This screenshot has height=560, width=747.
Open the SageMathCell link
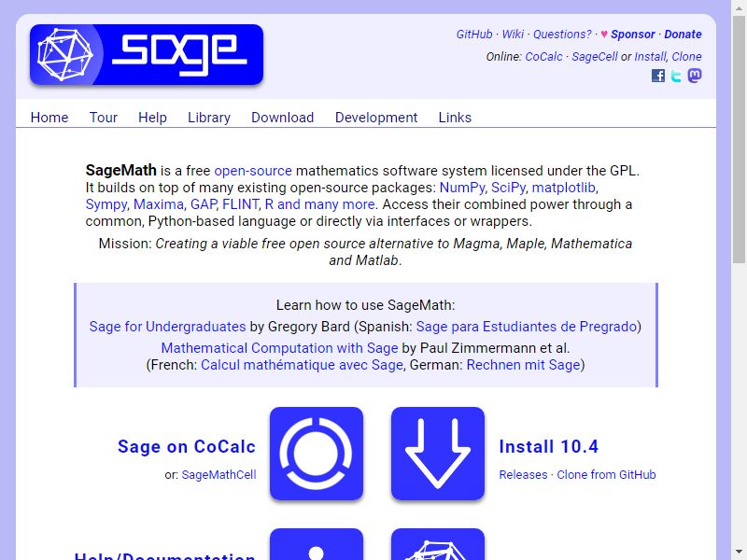pyautogui.click(x=219, y=475)
